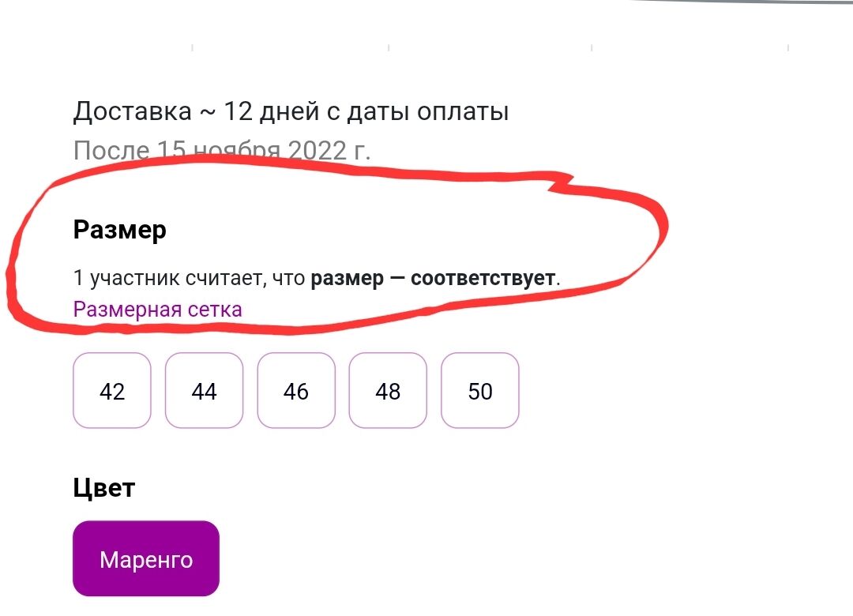Click the word 'Доставка'
This screenshot has height=616, width=853.
(132, 111)
